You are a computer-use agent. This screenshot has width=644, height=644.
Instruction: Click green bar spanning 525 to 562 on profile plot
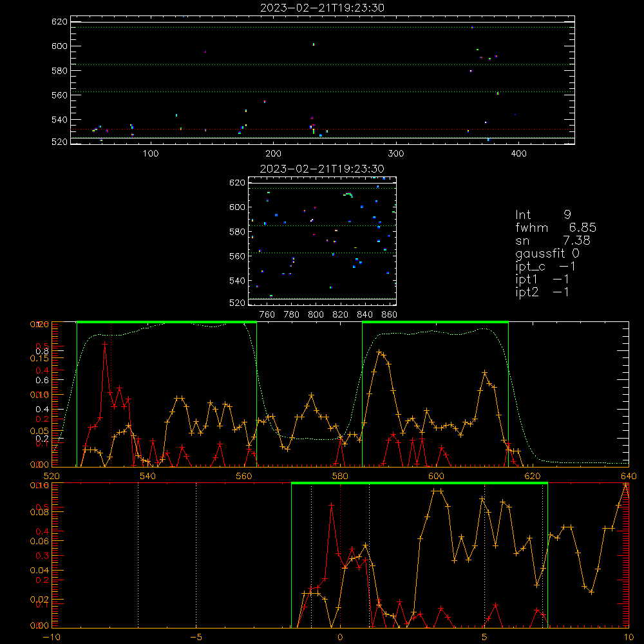pyautogui.click(x=167, y=323)
